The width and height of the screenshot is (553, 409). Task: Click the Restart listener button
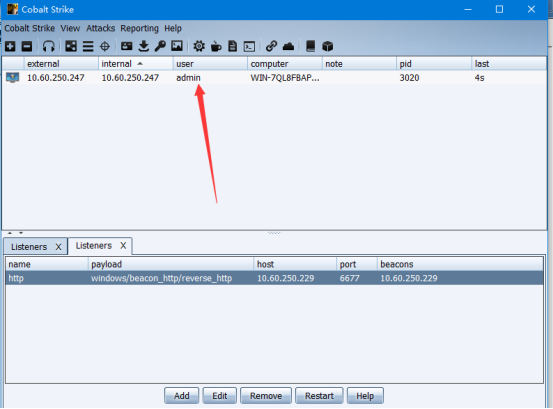coord(319,396)
